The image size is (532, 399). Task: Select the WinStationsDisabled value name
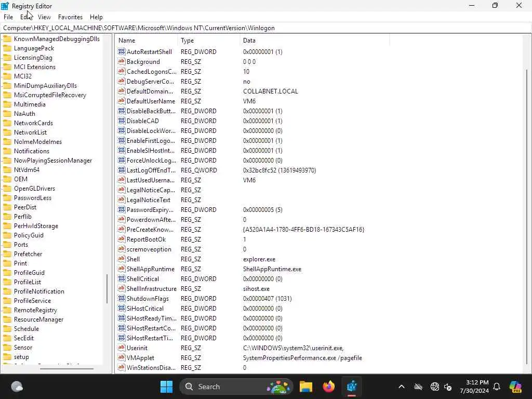pos(151,367)
